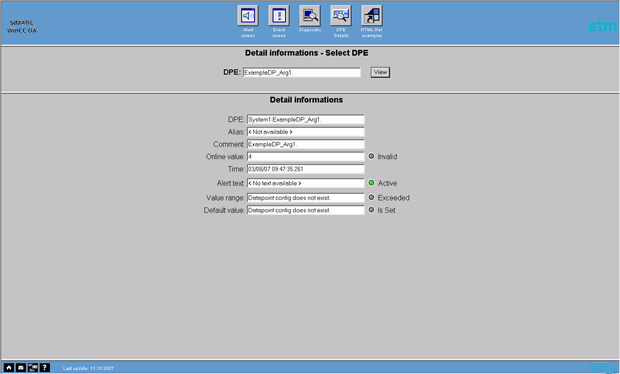Screen dimensions: 620x374
Task: Click the Alert text field
Action: (x=306, y=183)
